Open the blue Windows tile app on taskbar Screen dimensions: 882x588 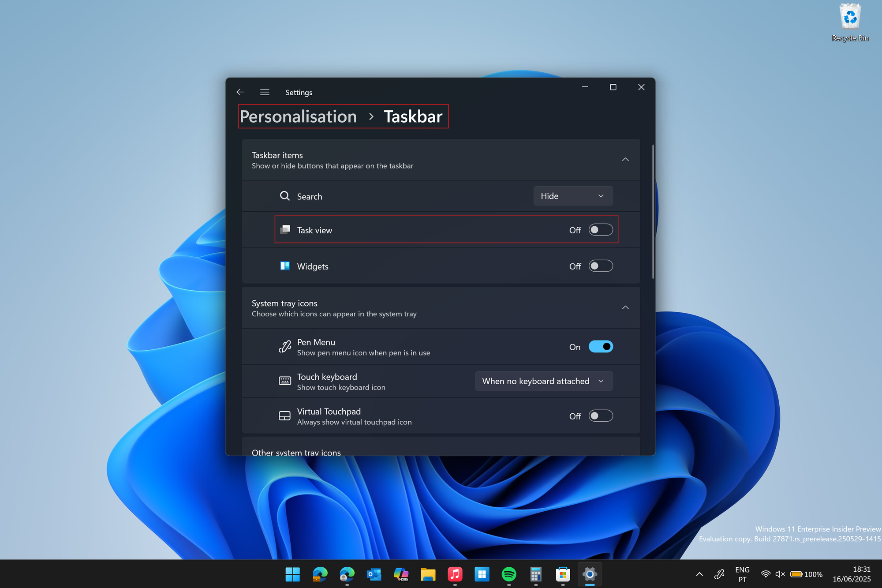coord(482,574)
